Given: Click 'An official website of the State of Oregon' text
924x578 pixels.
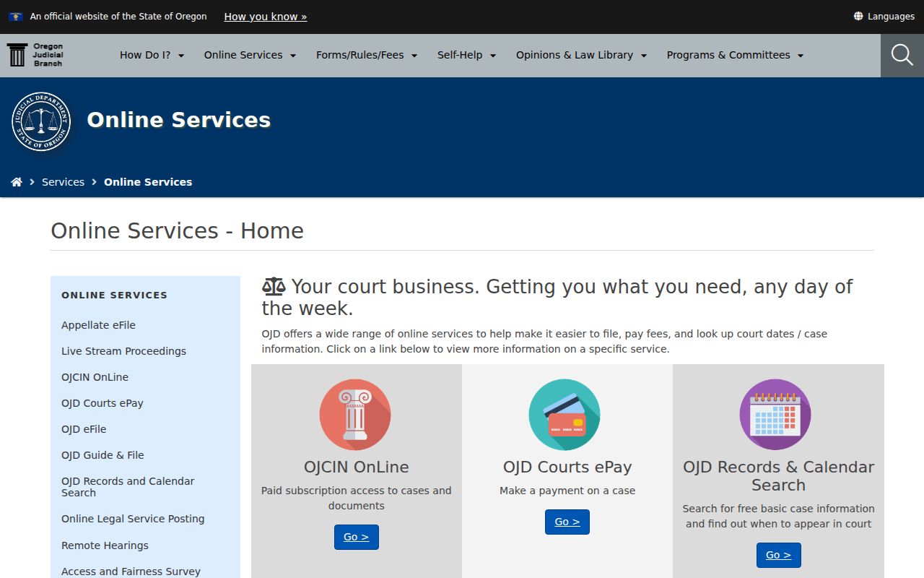Looking at the screenshot, I should 118,16.
